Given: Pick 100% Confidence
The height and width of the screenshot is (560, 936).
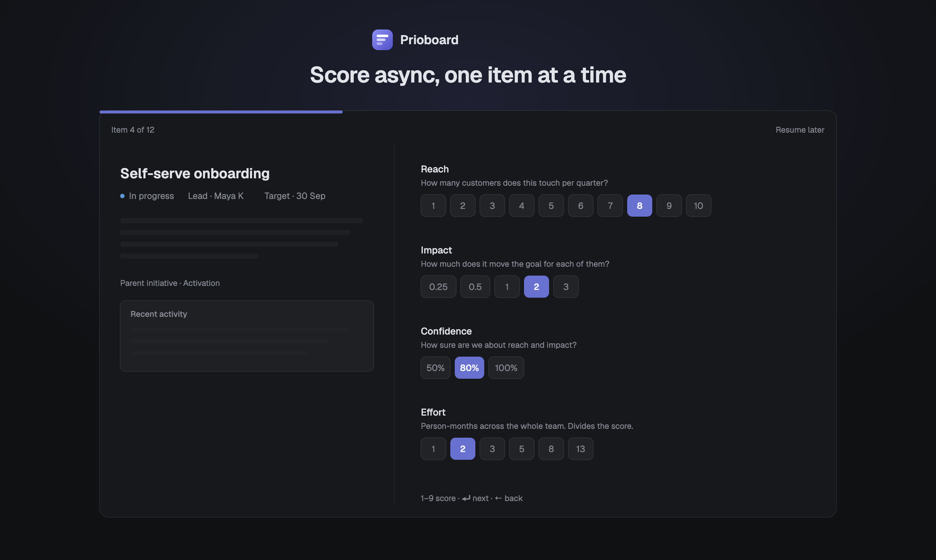Looking at the screenshot, I should tap(506, 368).
